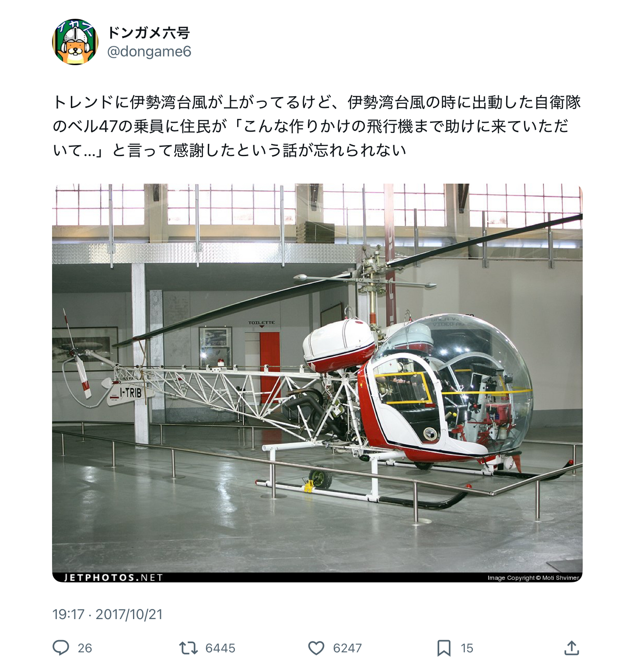Bookmark this tweet
Image resolution: width=640 pixels, height=672 pixels.
pyautogui.click(x=444, y=648)
